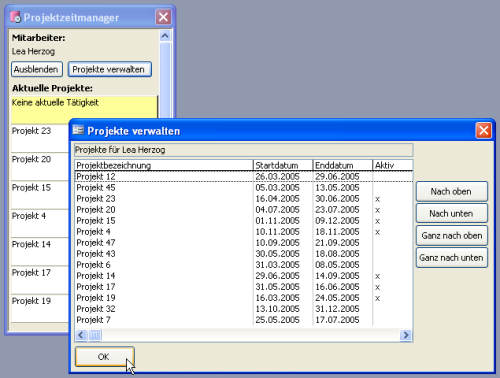Viewport: 500px width, 378px height.
Task: Click Aktiv x mark for Projekt 15
Action: (x=377, y=221)
